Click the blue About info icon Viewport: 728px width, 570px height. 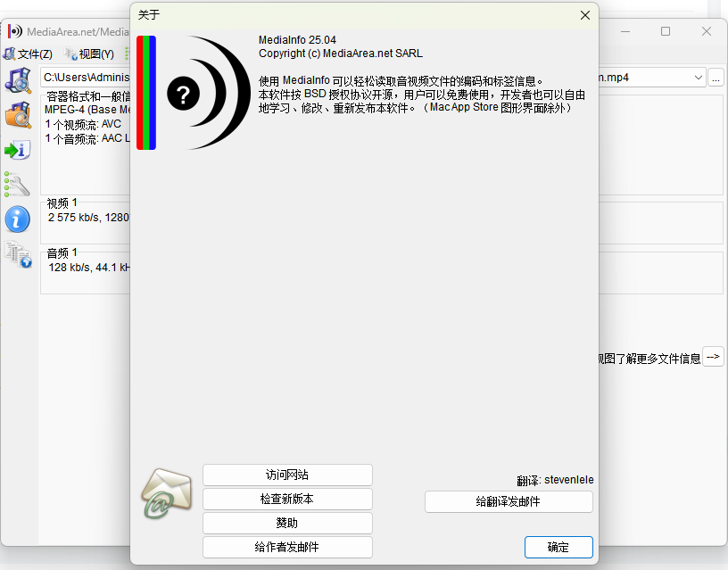[18, 219]
